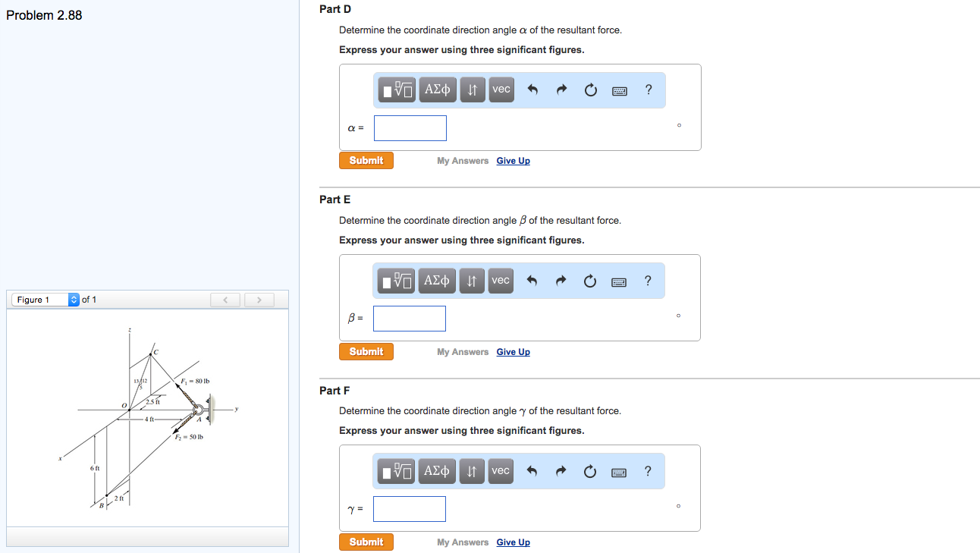Click Give Up for Part E

pos(513,351)
